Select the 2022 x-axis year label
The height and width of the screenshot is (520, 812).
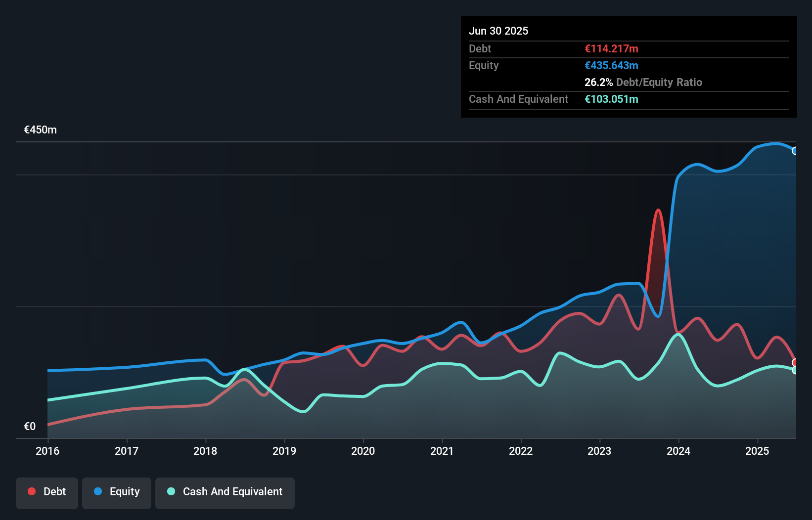521,451
